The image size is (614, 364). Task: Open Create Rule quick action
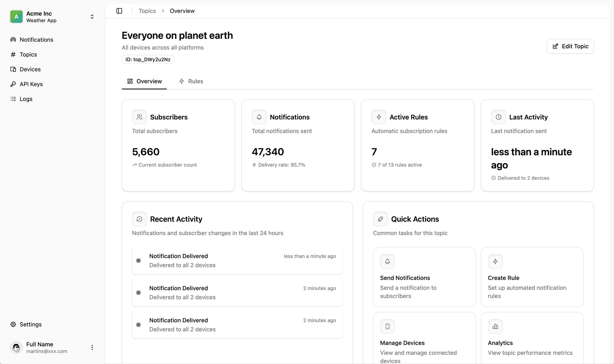[532, 277]
